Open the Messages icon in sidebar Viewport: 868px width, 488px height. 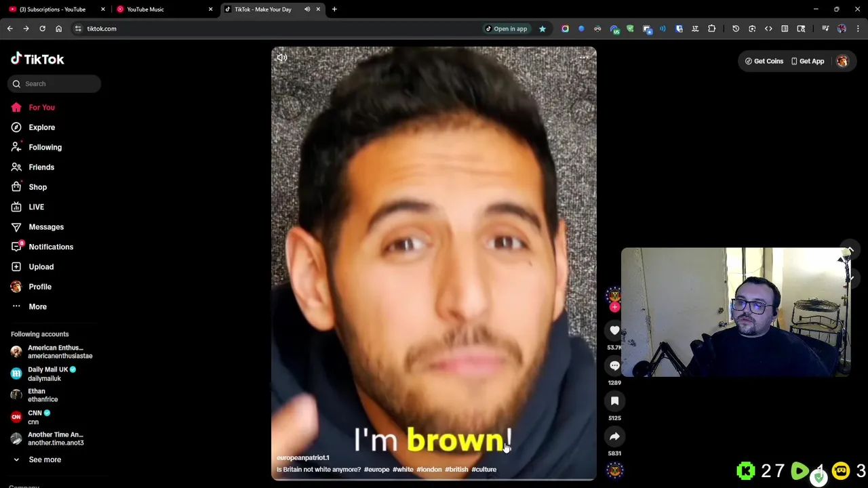pos(16,227)
